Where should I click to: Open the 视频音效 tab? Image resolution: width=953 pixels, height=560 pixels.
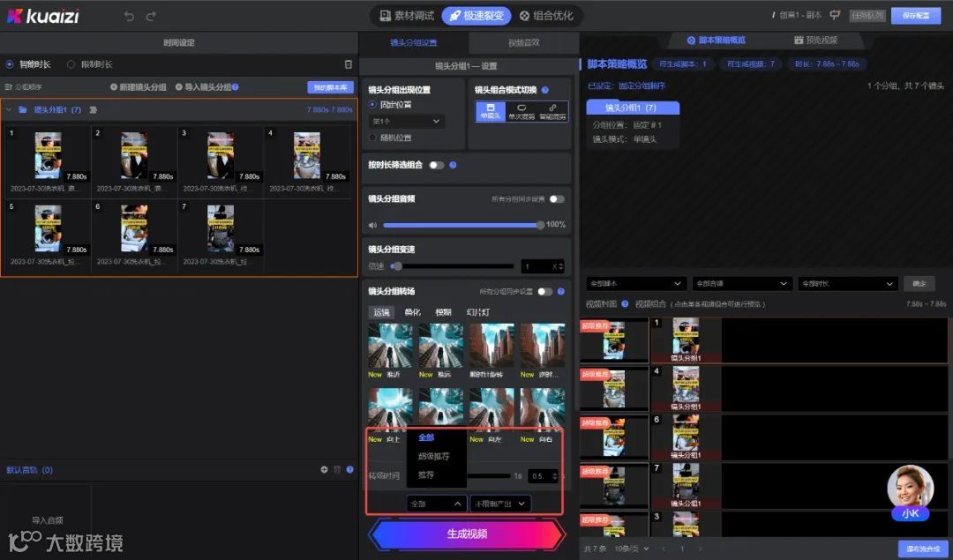(x=524, y=42)
